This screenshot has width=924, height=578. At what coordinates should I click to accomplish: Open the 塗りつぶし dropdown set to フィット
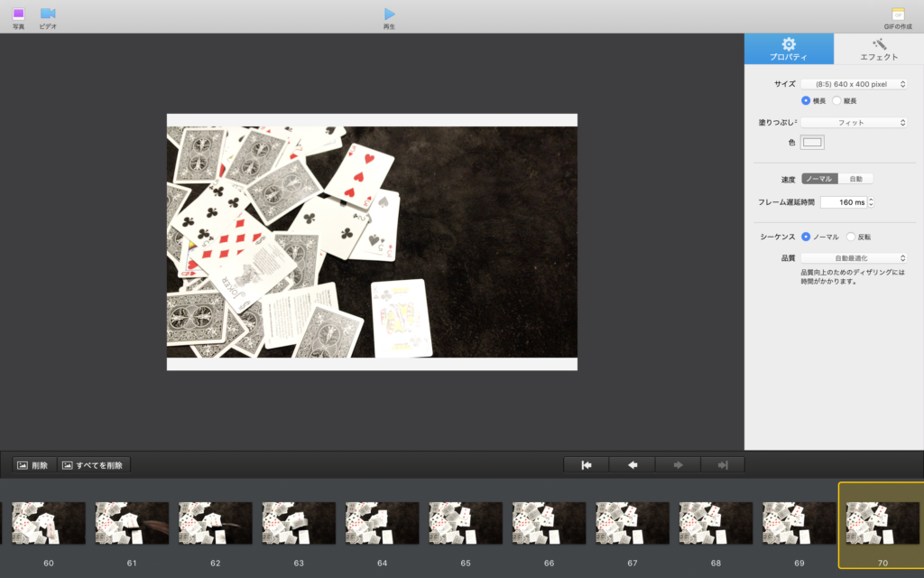click(x=854, y=123)
